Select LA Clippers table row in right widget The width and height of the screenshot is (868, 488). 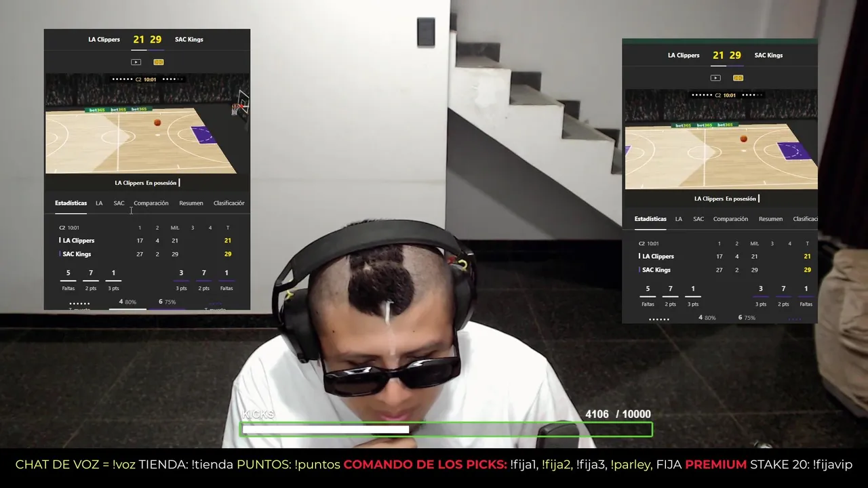coord(726,256)
